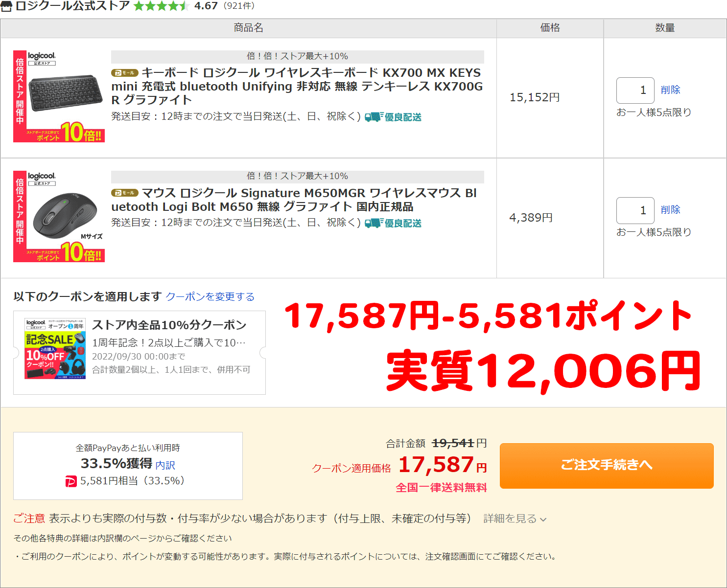Click the お一人様5点限り note on mouse row
This screenshot has width=727, height=588.
coord(654,232)
